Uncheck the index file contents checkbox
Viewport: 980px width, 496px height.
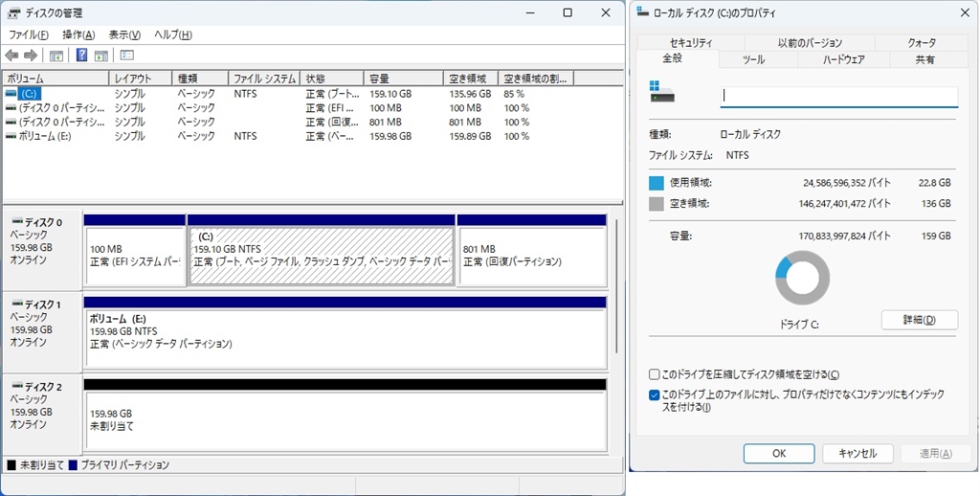click(654, 395)
